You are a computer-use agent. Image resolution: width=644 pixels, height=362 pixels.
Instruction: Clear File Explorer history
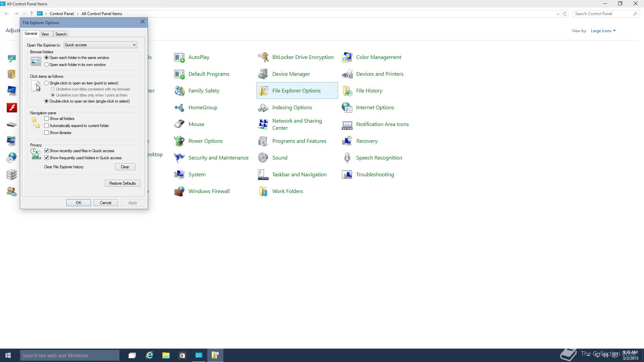pyautogui.click(x=125, y=167)
